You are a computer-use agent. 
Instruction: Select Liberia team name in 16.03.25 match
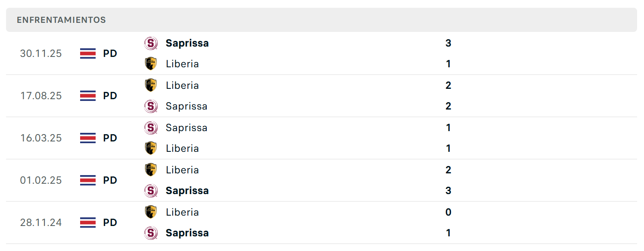point(182,148)
